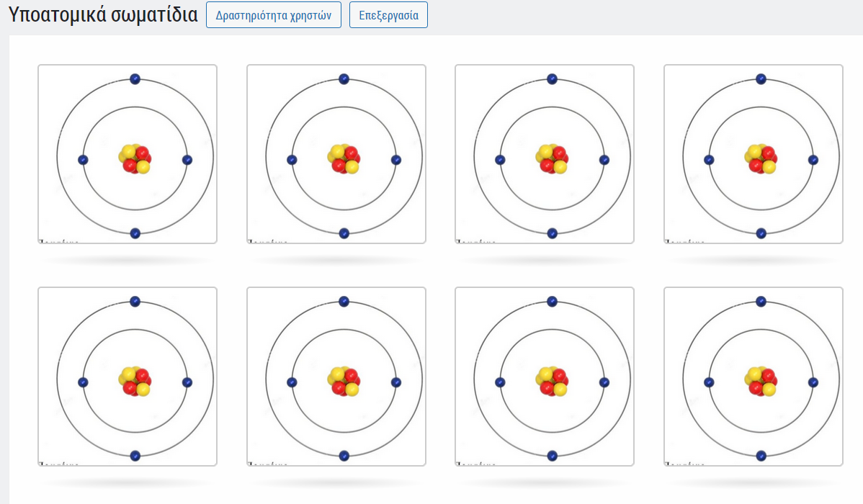Image resolution: width=863 pixels, height=504 pixels.
Task: Tap the right electron in the first bottom-row card
Action: pos(187,382)
